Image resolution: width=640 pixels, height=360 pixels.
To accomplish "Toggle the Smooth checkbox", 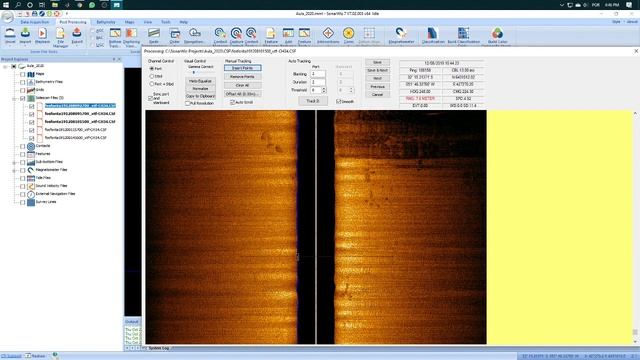I will (339, 101).
